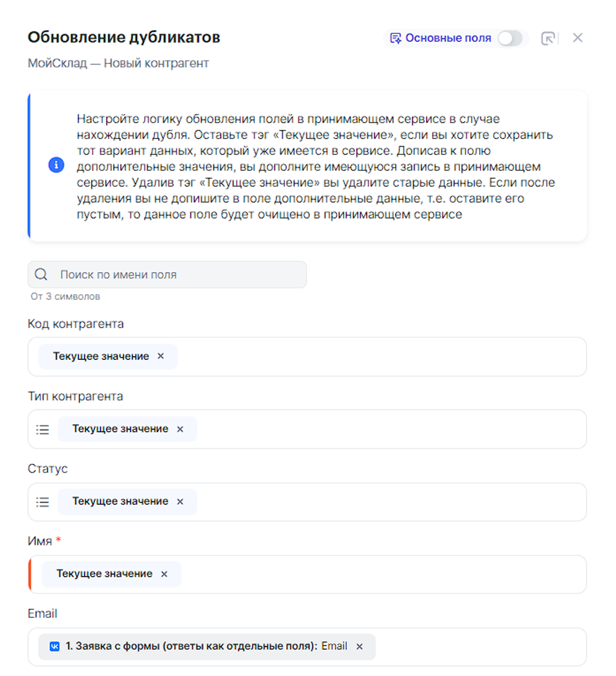Viewport: 616px width, 676px height.
Task: Click the Основные поля filter icon
Action: coord(395,38)
